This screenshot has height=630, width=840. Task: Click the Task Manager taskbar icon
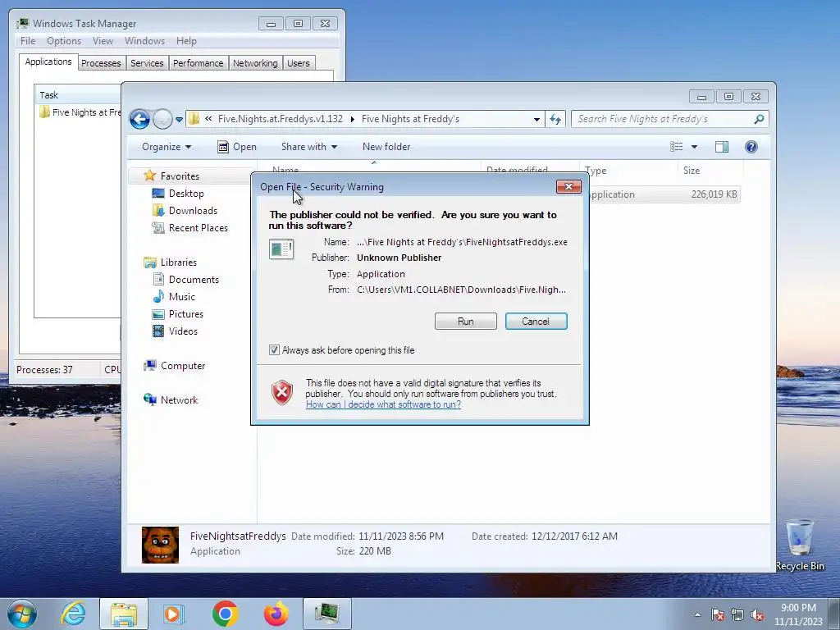tap(326, 614)
